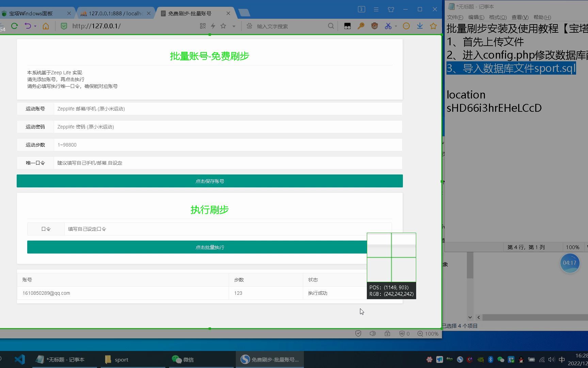Click the magnifier search icon
The image size is (588, 368).
pos(331,26)
